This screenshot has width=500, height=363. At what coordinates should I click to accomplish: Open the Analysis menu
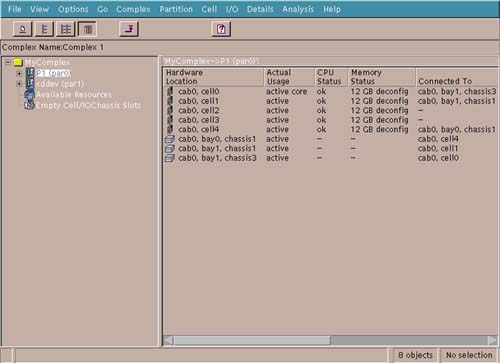[x=298, y=9]
